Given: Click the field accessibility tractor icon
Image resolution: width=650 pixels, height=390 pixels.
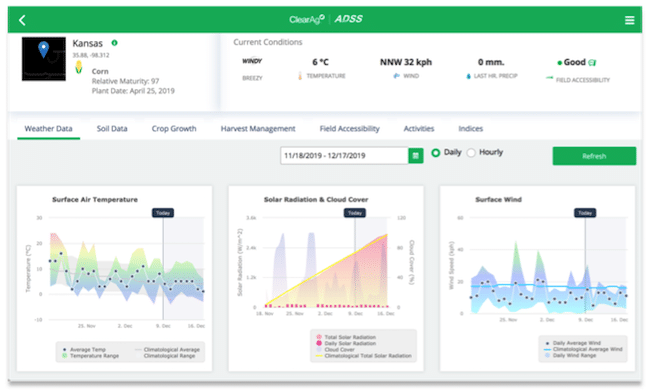Looking at the screenshot, I should coord(549,78).
